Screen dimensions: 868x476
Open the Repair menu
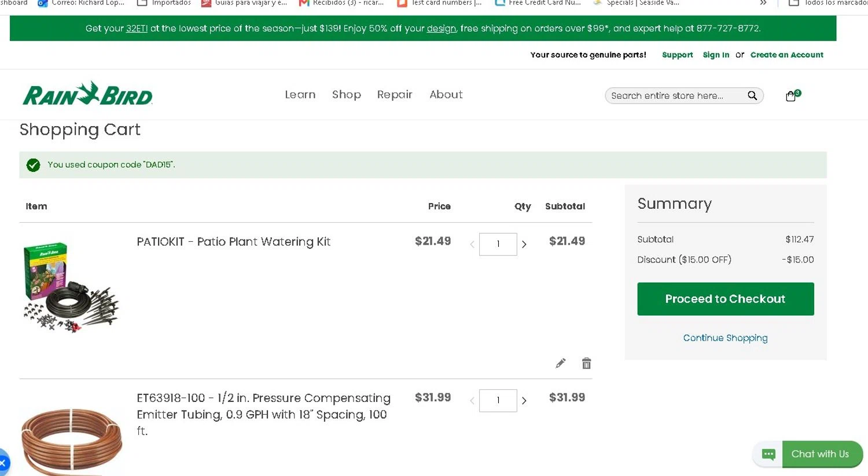pyautogui.click(x=395, y=94)
